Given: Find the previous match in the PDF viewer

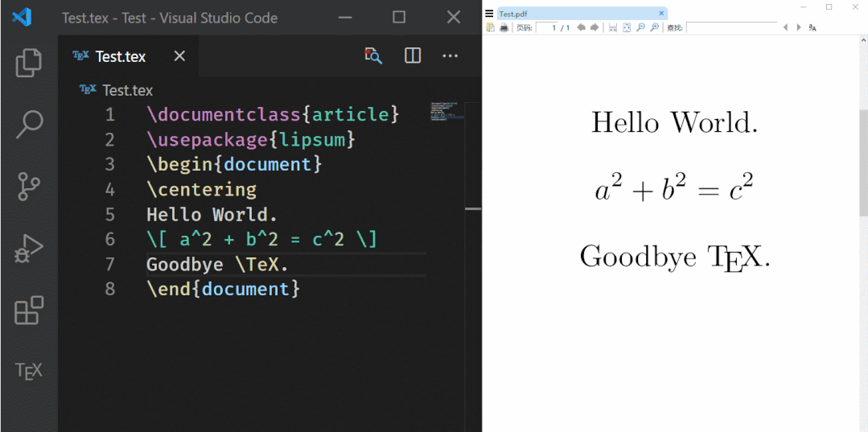Looking at the screenshot, I should (785, 27).
